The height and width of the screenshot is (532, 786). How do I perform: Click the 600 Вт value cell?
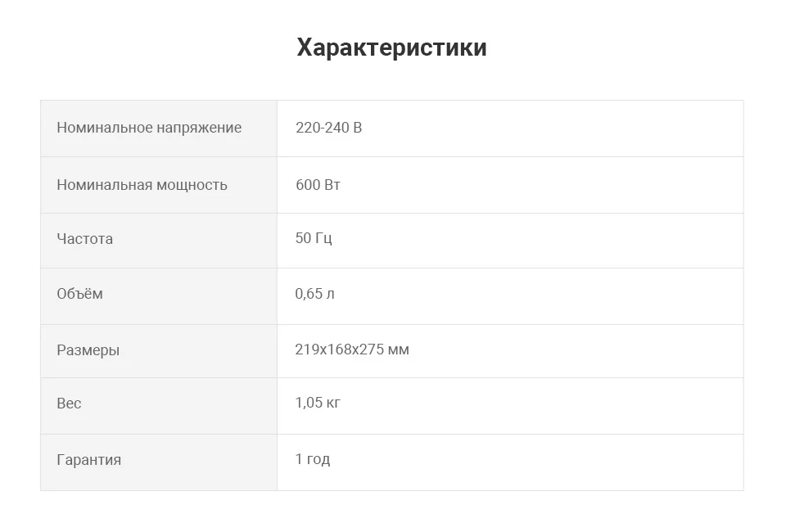point(510,185)
